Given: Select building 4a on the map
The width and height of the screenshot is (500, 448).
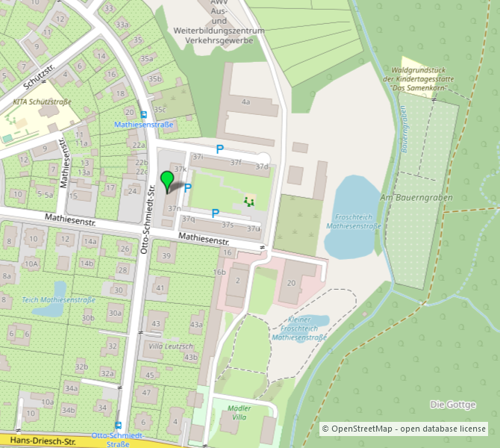Looking at the screenshot, I should tap(246, 101).
